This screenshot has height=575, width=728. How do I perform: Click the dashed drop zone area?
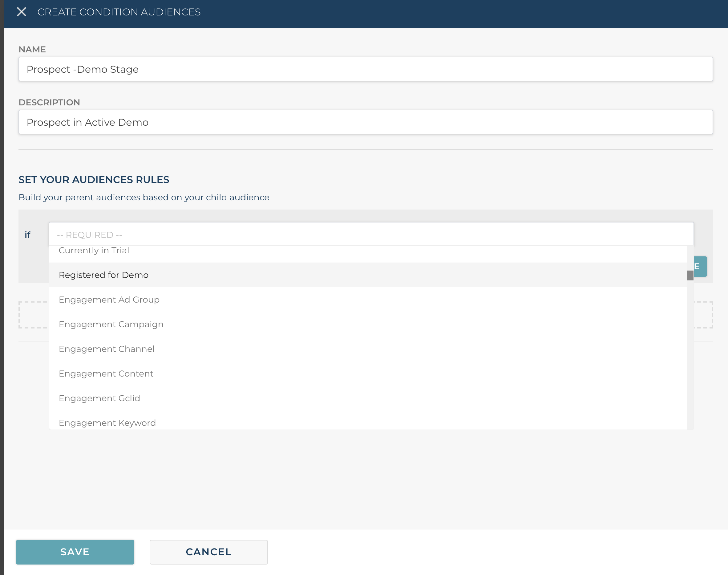coord(33,315)
